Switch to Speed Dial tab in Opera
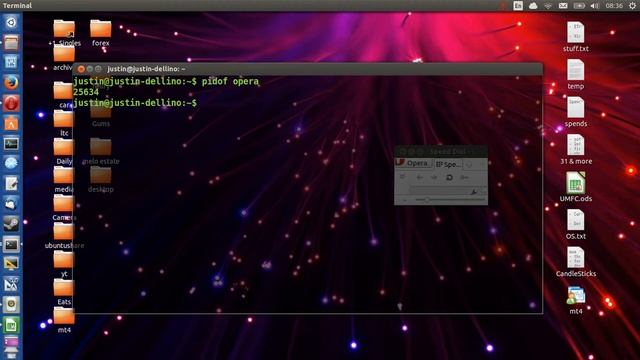 pos(448,164)
